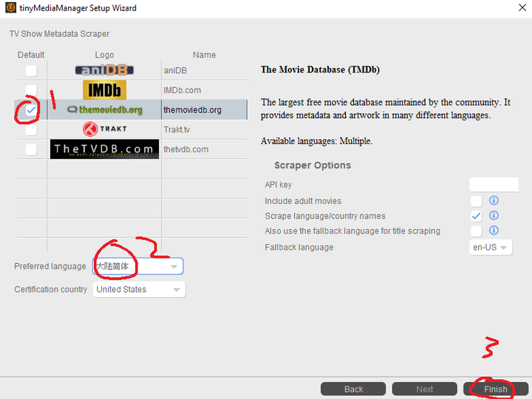Click the Finish button
Image resolution: width=532 pixels, height=399 pixels.
[495, 389]
